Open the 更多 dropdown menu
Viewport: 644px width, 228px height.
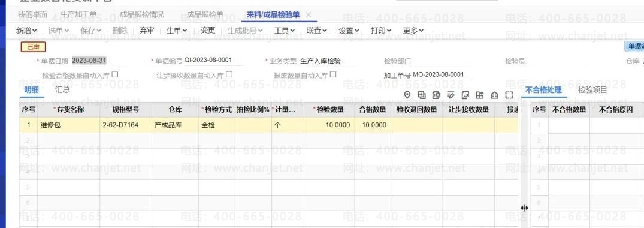413,31
